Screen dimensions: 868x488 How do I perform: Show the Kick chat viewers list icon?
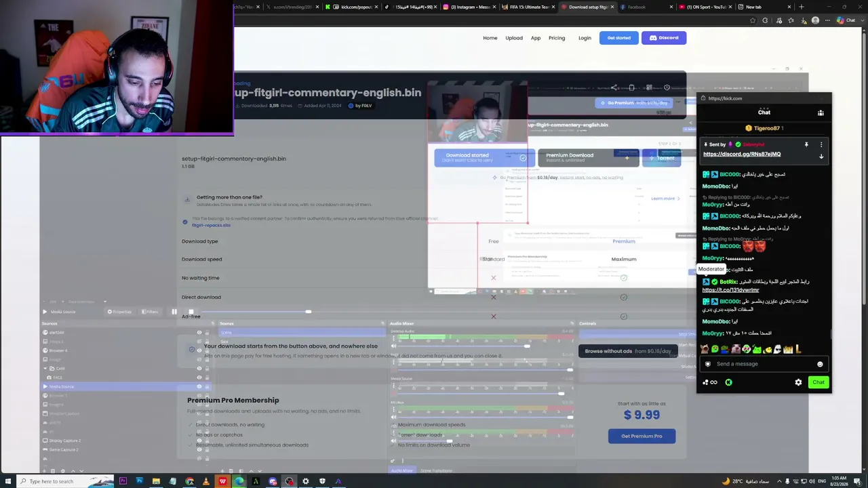(x=821, y=113)
